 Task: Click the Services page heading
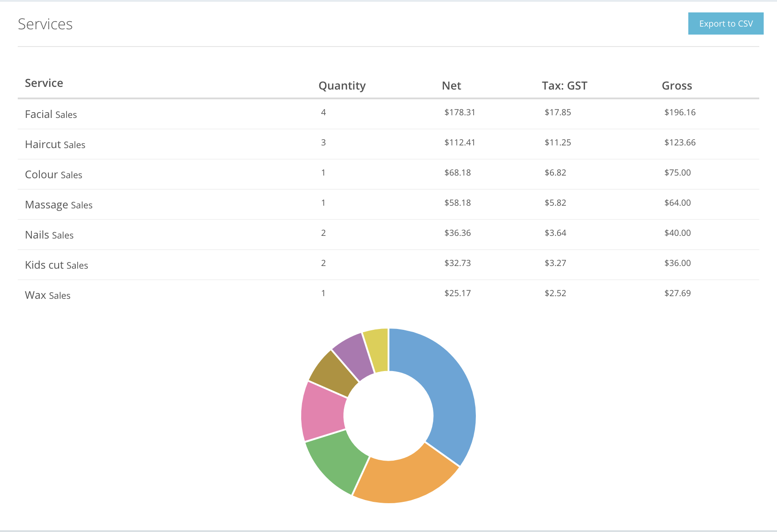coord(45,24)
